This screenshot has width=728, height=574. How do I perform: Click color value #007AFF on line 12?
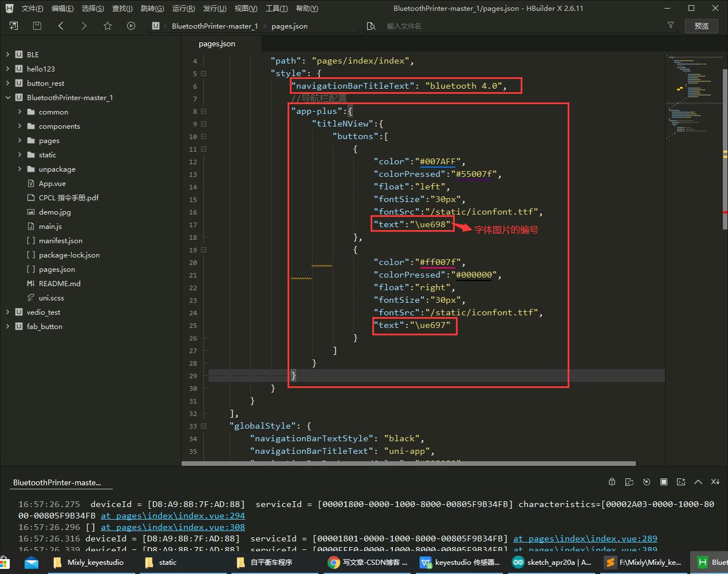tap(438, 162)
